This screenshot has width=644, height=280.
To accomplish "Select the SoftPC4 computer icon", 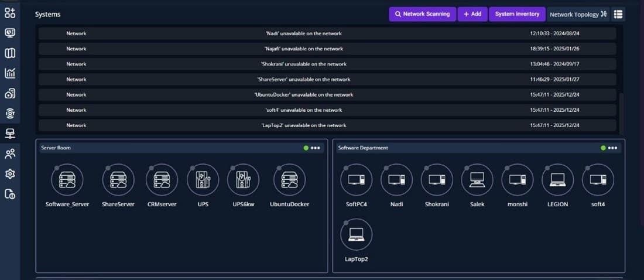I will [357, 180].
